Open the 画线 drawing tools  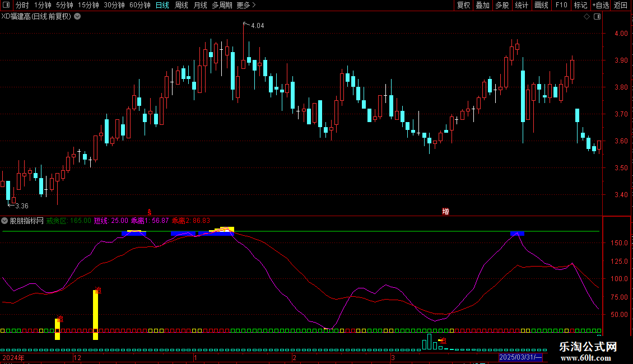click(541, 5)
